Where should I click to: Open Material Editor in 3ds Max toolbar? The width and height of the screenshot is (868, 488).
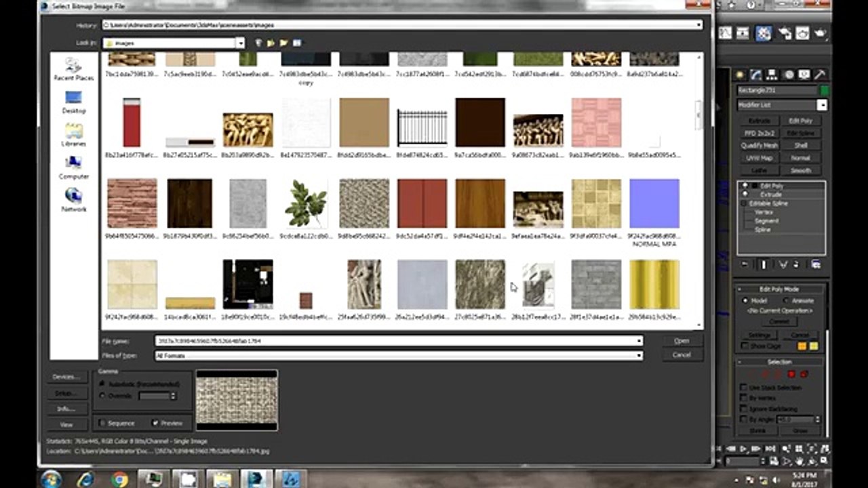[x=764, y=33]
